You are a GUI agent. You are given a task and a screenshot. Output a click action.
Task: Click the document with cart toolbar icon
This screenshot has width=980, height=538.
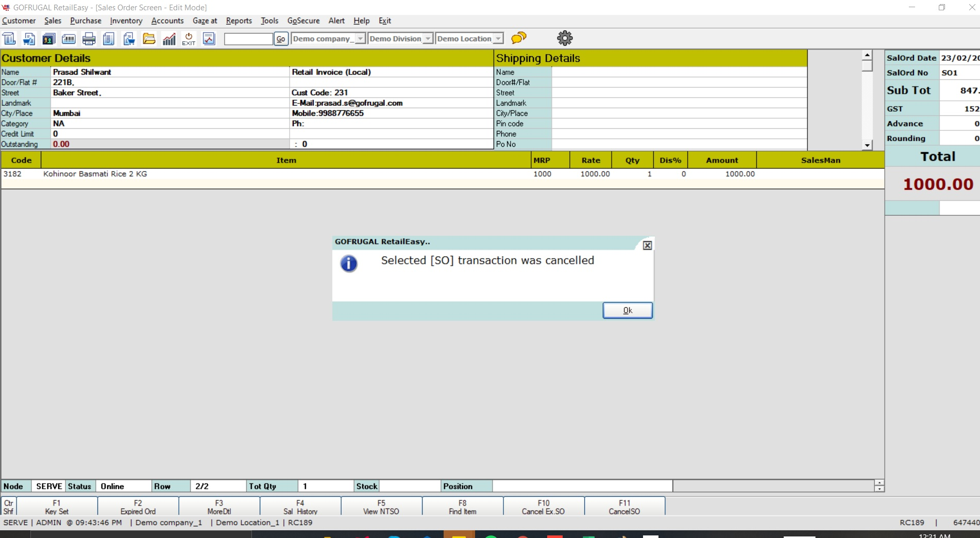coord(29,39)
